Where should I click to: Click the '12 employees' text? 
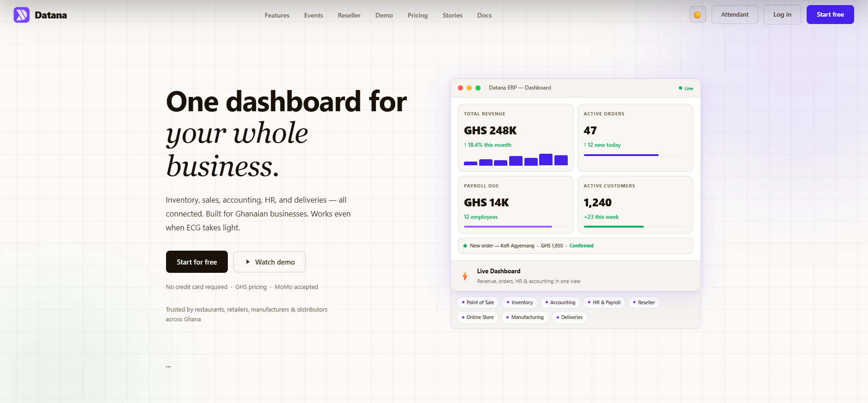[481, 217]
